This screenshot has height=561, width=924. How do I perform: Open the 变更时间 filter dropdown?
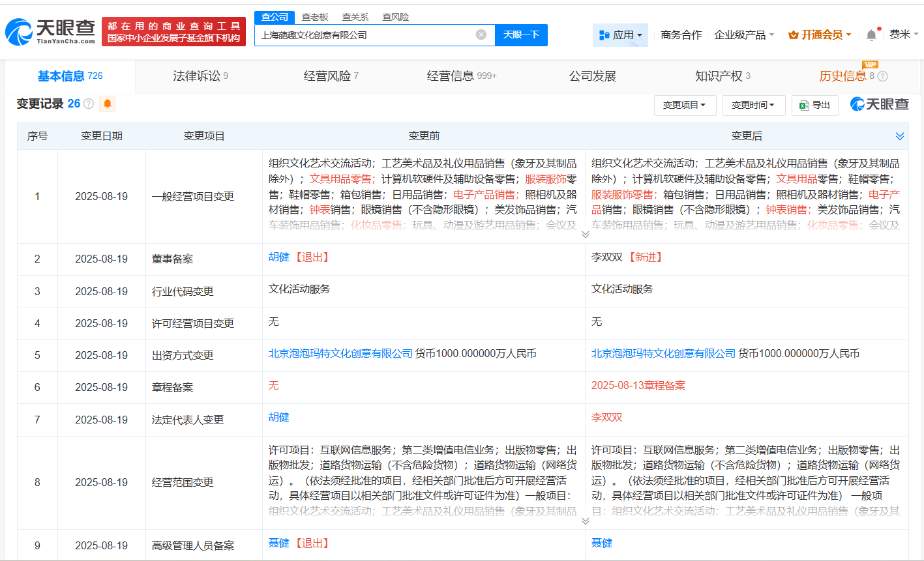(753, 105)
